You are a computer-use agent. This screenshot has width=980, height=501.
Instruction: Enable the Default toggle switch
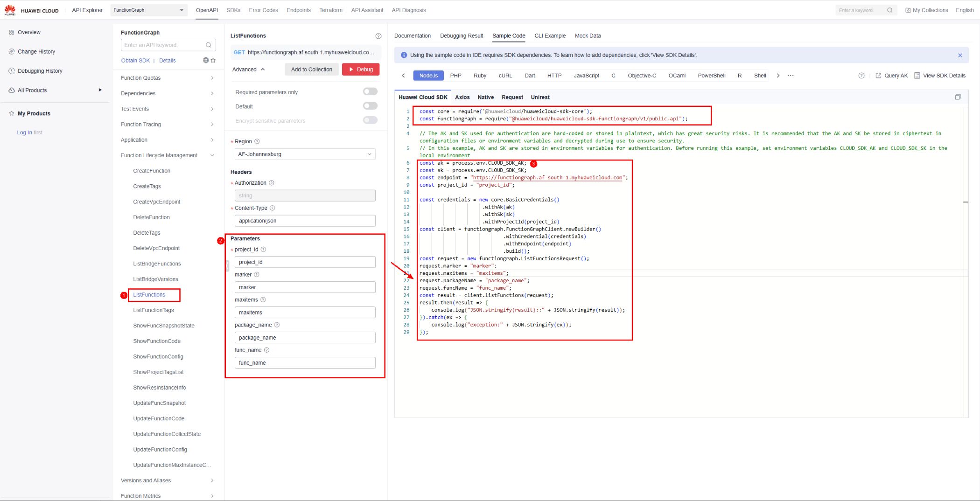[x=370, y=106]
